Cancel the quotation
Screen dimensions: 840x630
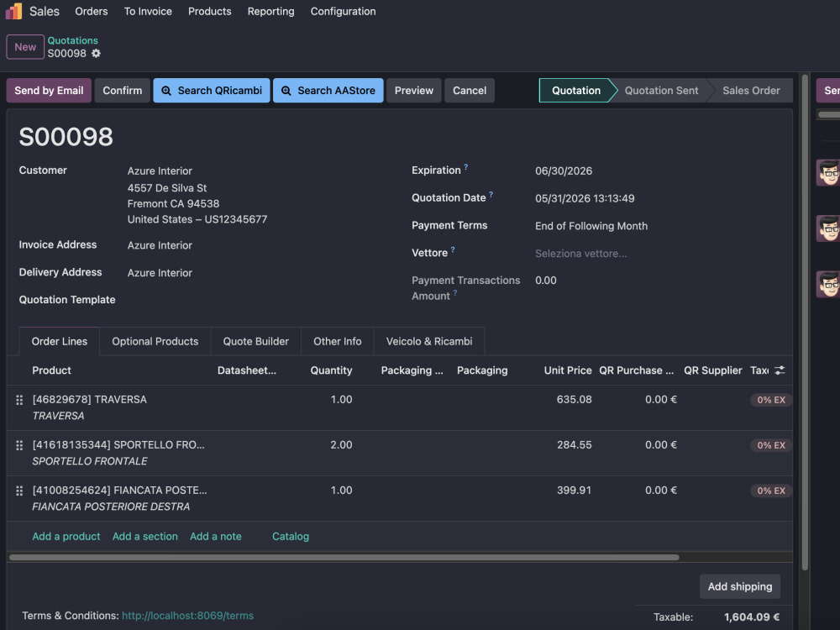click(470, 91)
